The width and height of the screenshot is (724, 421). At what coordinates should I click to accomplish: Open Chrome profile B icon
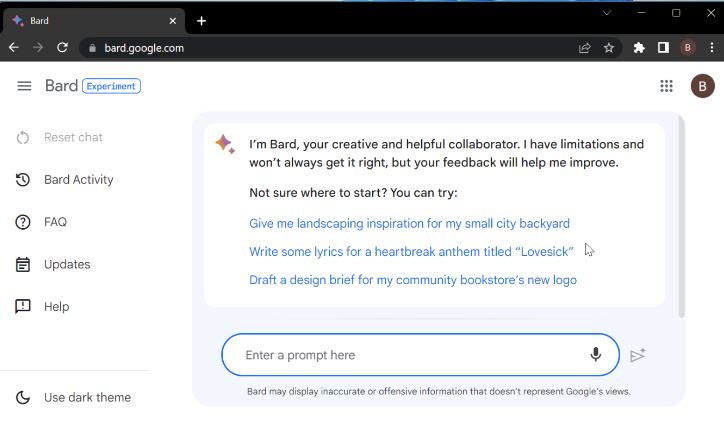[688, 48]
